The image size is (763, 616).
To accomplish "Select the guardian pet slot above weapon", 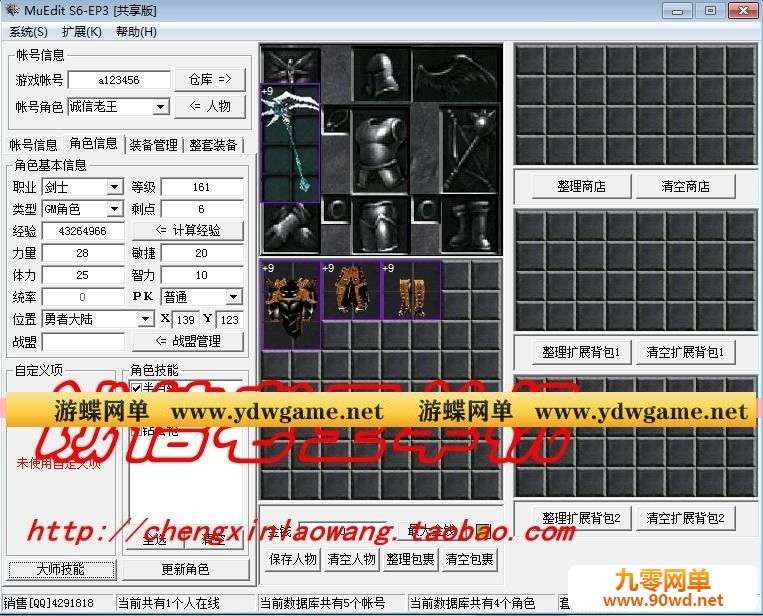I will click(291, 65).
